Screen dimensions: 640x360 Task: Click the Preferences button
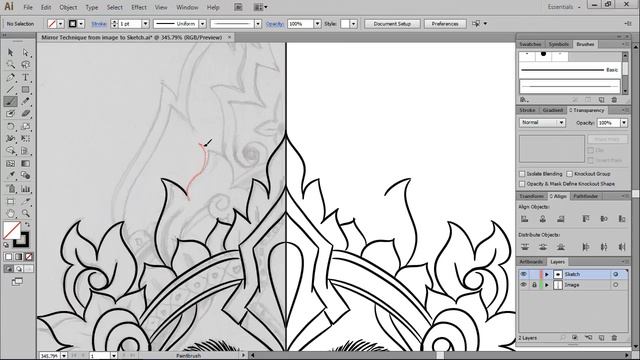coord(445,24)
